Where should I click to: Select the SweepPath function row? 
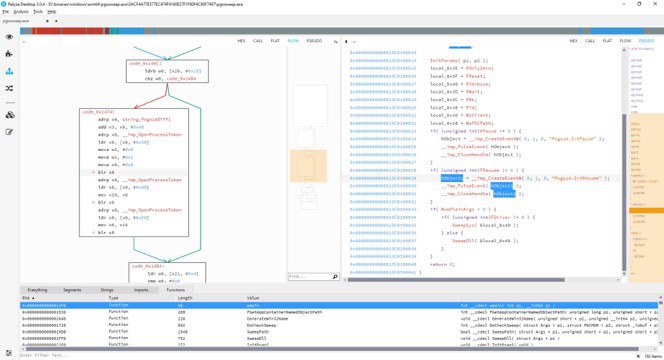click(x=339, y=332)
